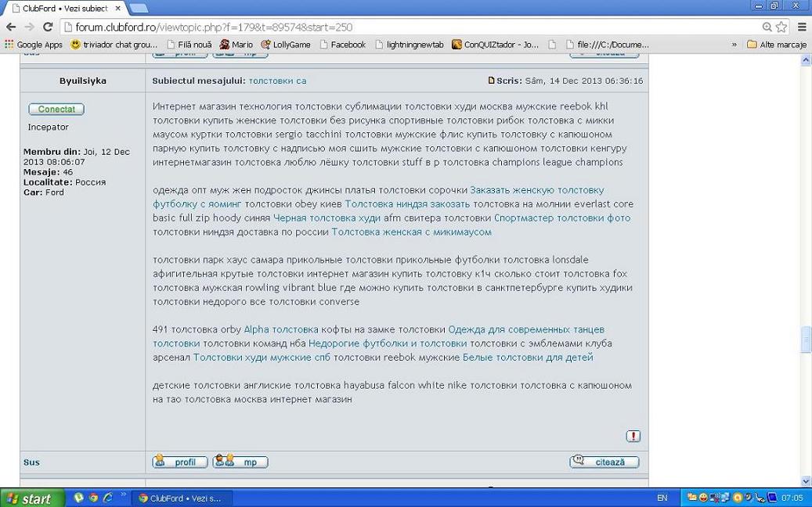Open the Windows start menu

click(29, 498)
